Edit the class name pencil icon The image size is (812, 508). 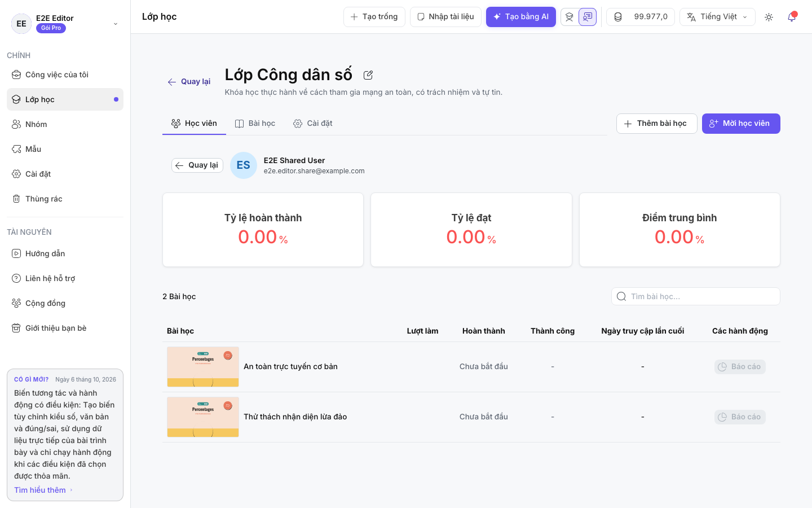coord(368,75)
